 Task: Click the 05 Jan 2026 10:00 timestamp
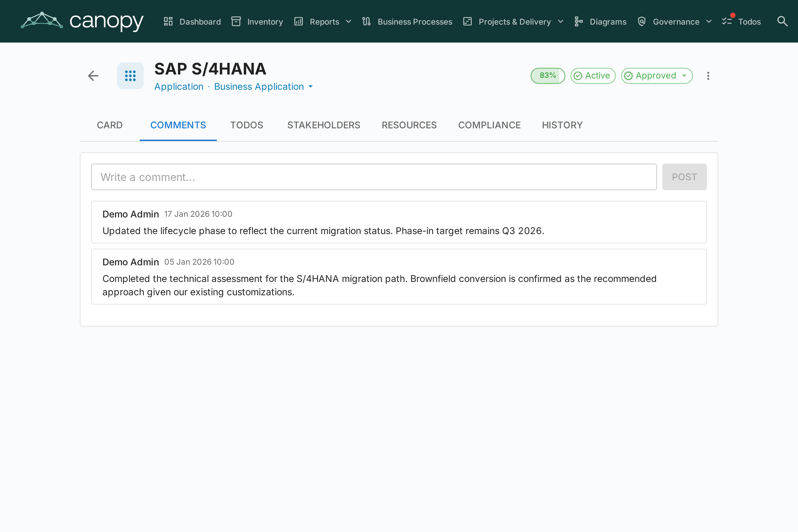(x=199, y=262)
